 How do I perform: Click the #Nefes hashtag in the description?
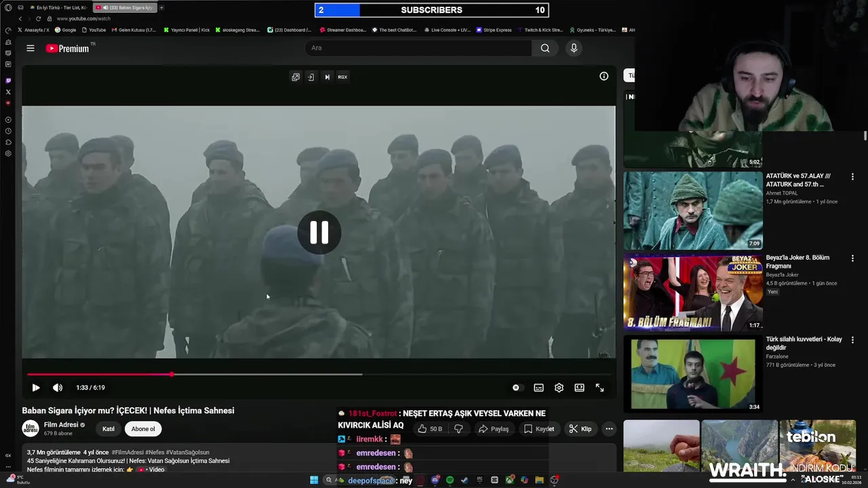pos(154,452)
